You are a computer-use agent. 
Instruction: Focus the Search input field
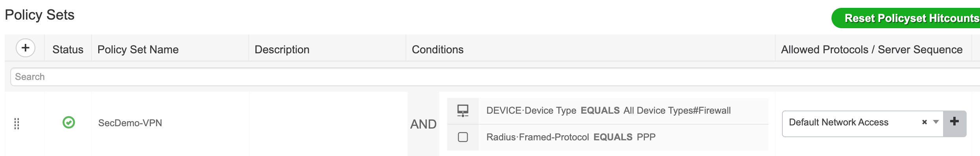[495, 77]
